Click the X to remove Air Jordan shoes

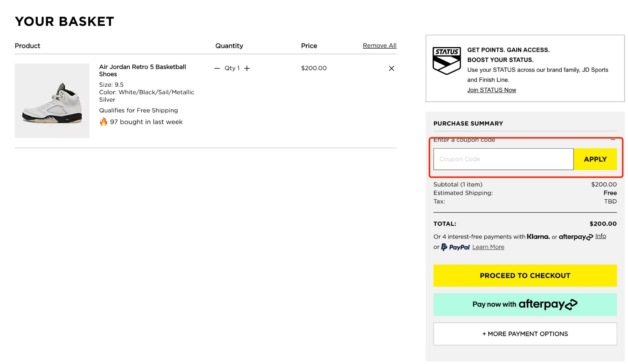pos(391,68)
